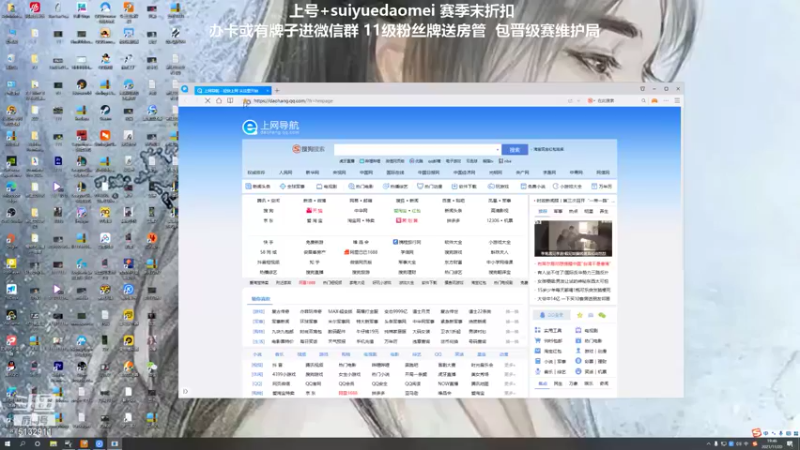
Task: Select the 电视剧 category tab in lower section
Action: pyautogui.click(x=370, y=355)
